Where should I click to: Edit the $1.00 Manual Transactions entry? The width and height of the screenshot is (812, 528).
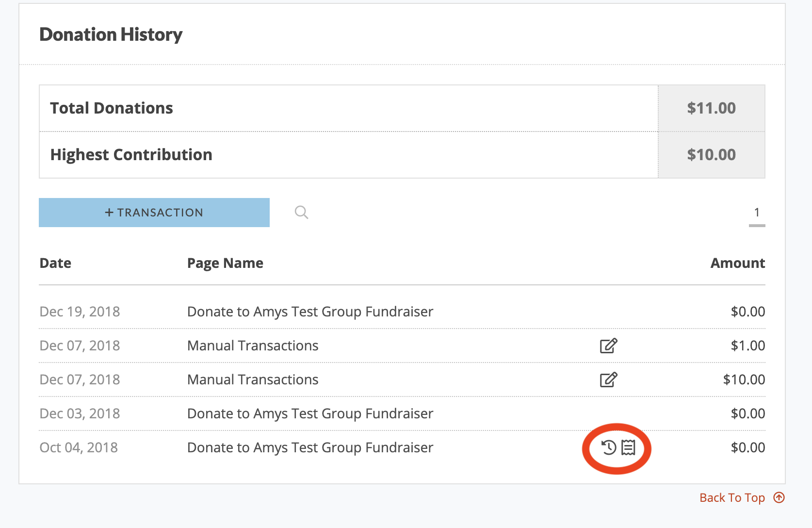point(609,346)
